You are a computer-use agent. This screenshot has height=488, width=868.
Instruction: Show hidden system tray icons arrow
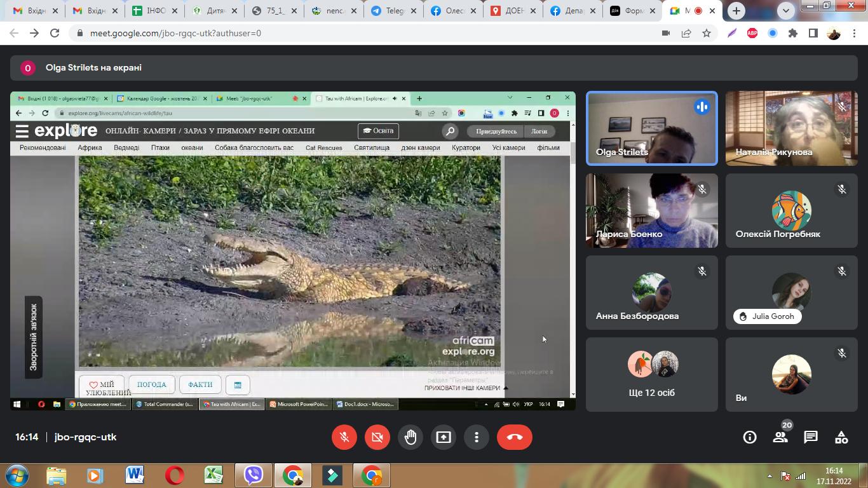click(x=770, y=475)
